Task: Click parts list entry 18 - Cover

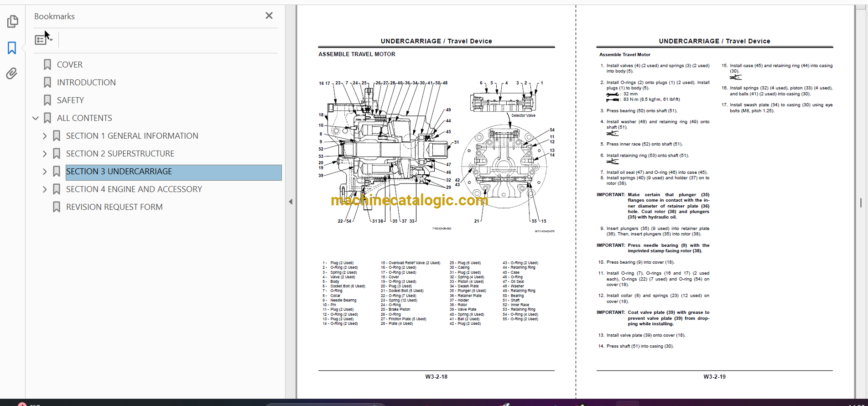Action: coord(390,277)
